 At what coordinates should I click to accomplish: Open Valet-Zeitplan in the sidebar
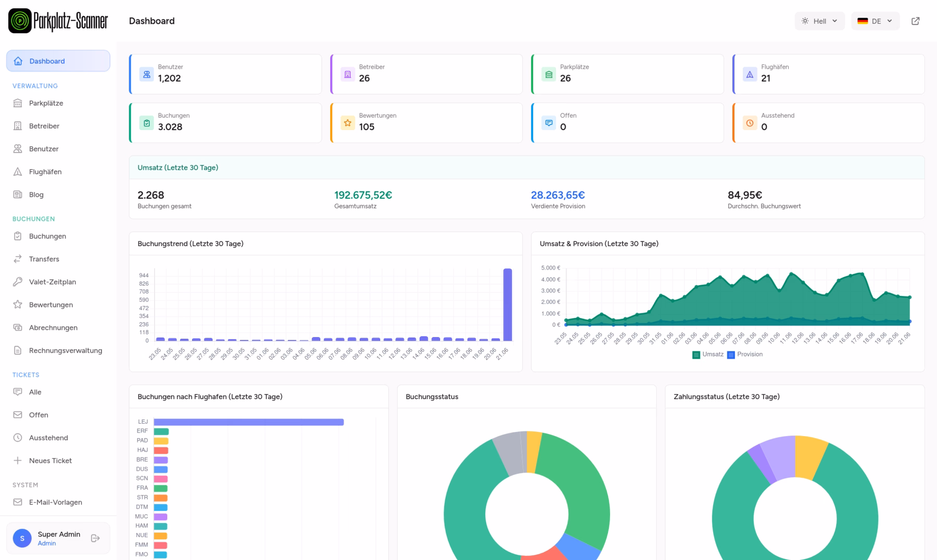point(58,282)
